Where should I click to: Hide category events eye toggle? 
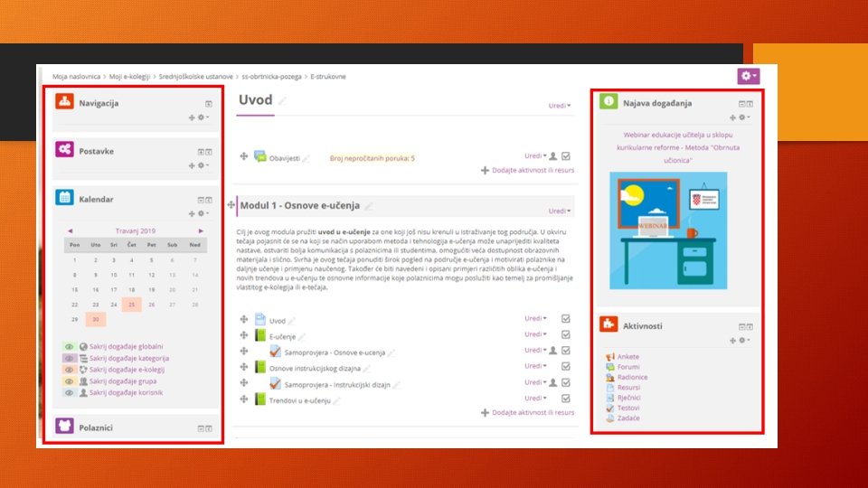(70, 358)
